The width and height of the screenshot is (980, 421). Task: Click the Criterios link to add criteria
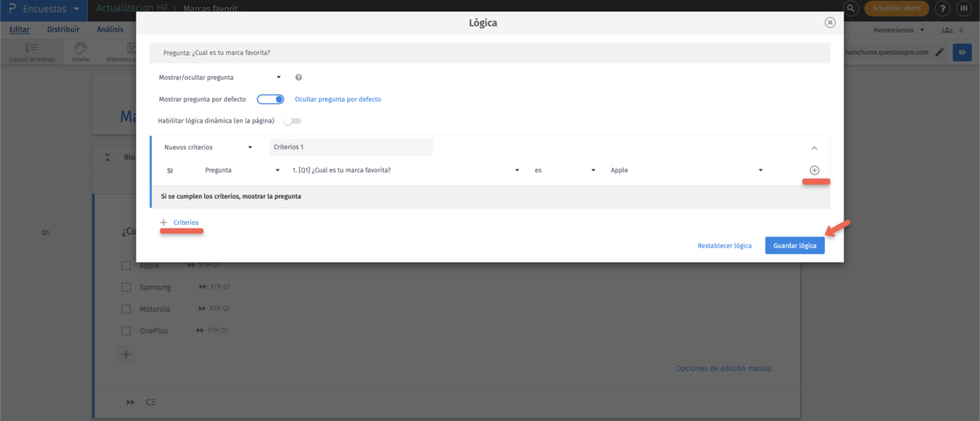(186, 222)
